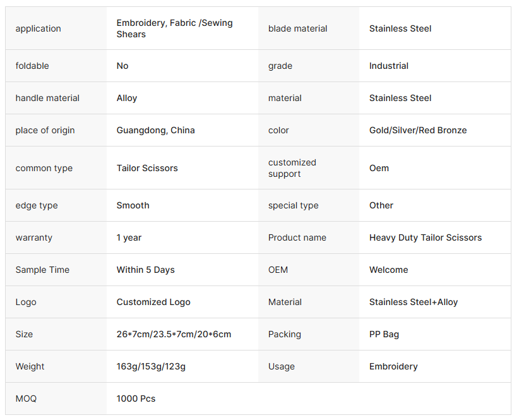Select the '1000 Pcs' MOQ value
The image size is (519, 420).
pos(136,399)
